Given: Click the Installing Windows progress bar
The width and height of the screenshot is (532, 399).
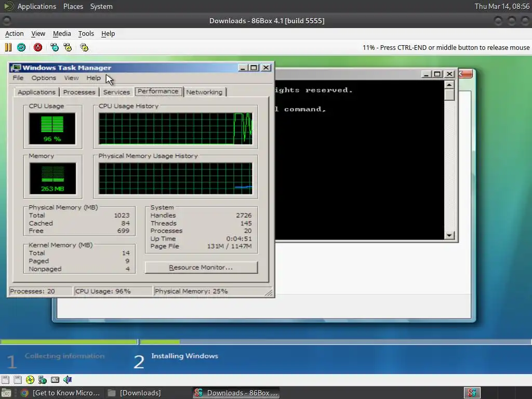Looking at the screenshot, I should 336,342.
